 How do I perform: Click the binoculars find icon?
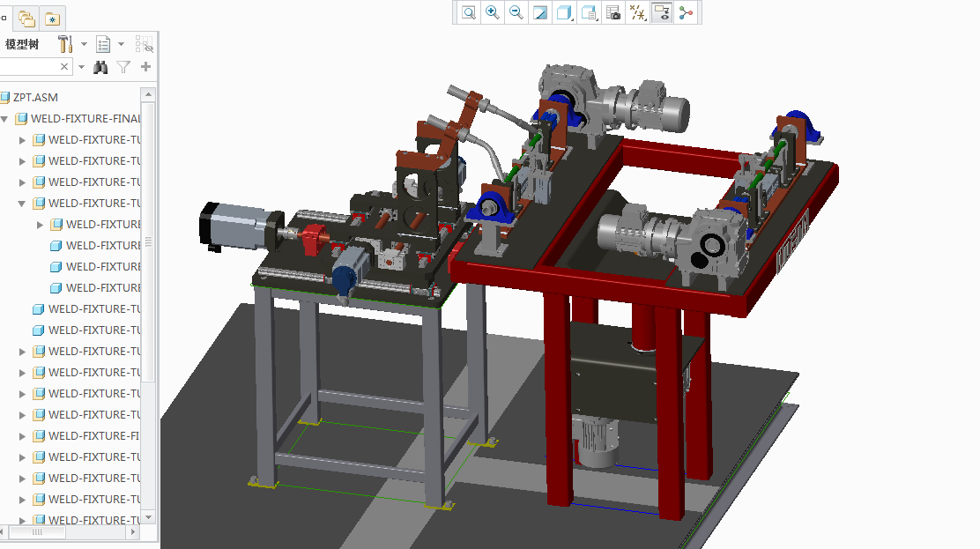pos(100,67)
